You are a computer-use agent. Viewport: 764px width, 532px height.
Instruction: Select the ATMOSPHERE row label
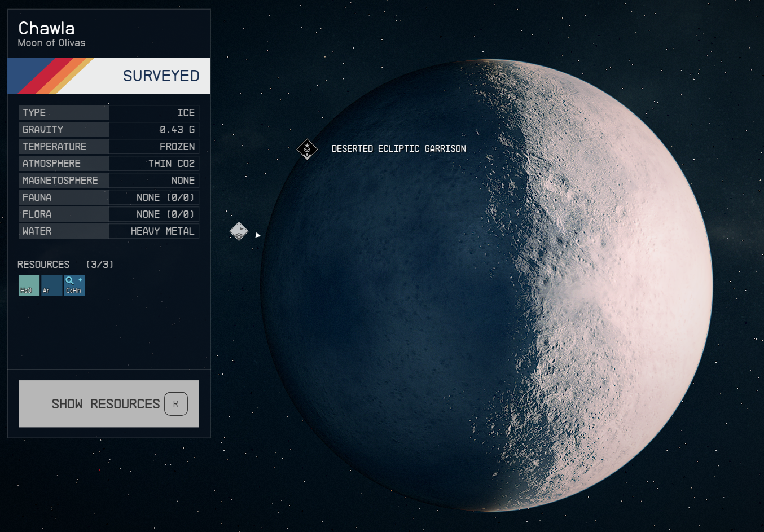pos(64,164)
